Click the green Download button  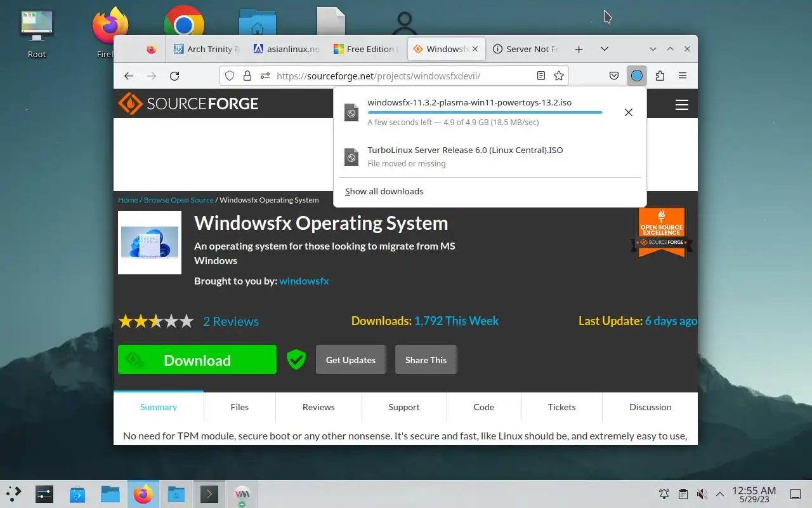[197, 359]
